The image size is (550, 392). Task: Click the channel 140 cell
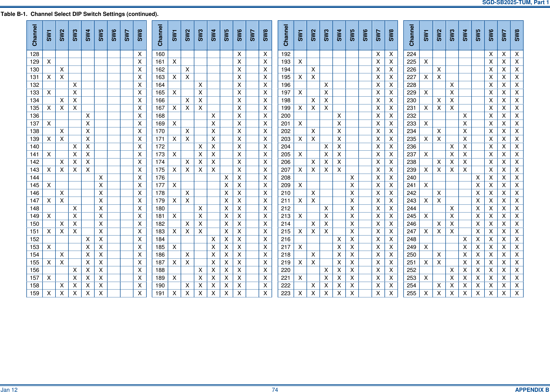pyautogui.click(x=34, y=146)
